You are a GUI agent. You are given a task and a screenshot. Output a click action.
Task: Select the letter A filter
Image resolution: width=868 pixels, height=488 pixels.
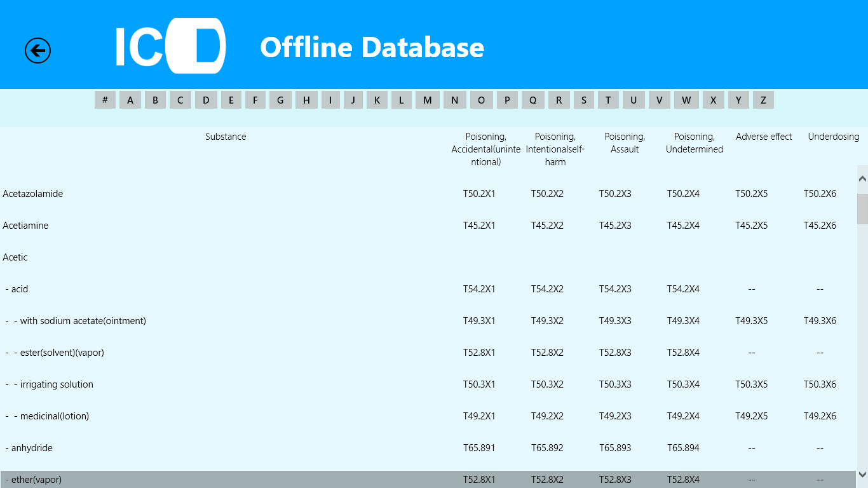coord(130,100)
